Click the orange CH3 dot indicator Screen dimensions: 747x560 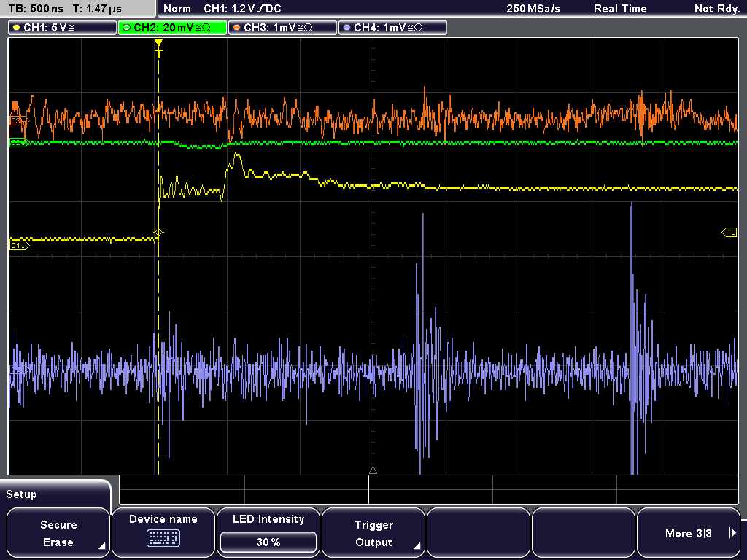(x=237, y=28)
